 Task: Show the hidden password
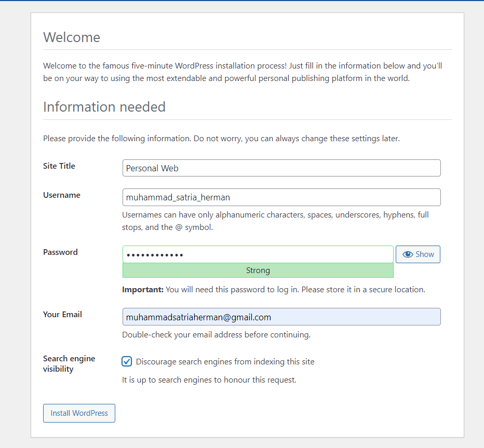coord(418,254)
